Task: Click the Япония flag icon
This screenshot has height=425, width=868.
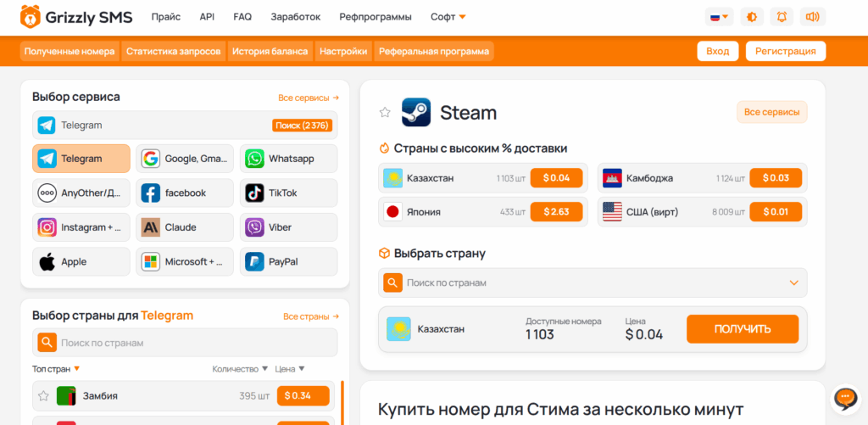Action: 393,212
